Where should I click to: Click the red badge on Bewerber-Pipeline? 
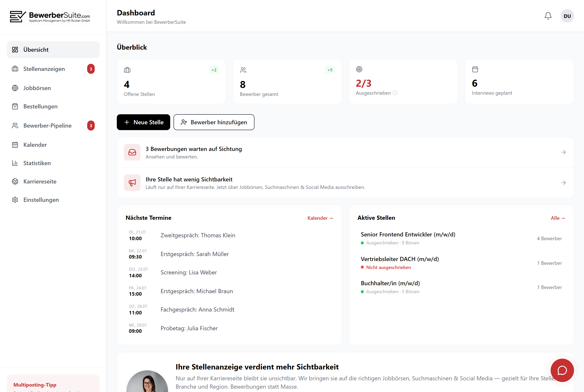[x=91, y=126]
